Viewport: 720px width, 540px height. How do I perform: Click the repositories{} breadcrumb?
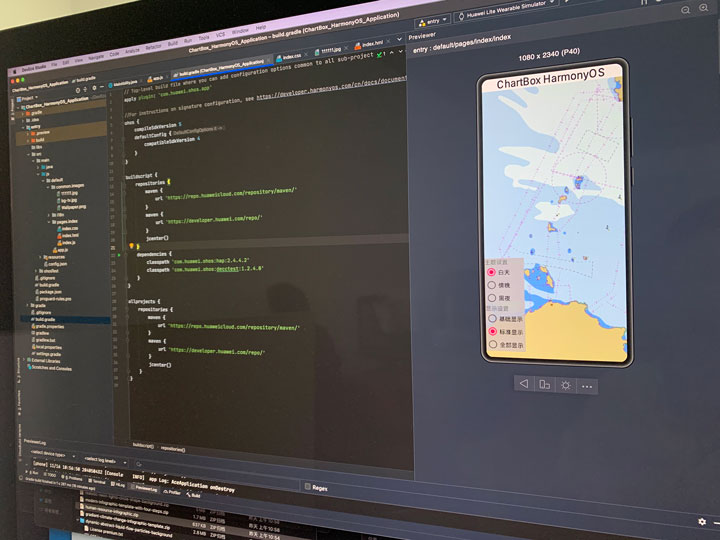[x=173, y=450]
